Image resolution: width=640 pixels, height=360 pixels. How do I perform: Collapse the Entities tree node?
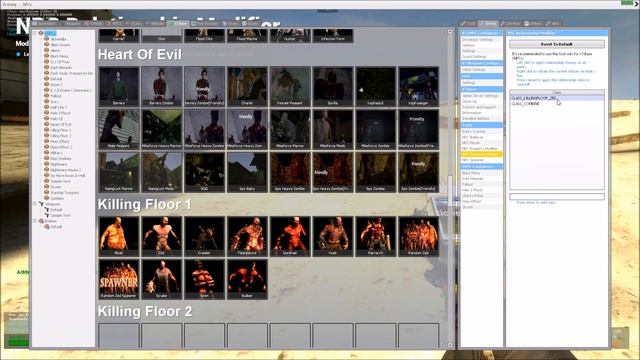click(35, 221)
